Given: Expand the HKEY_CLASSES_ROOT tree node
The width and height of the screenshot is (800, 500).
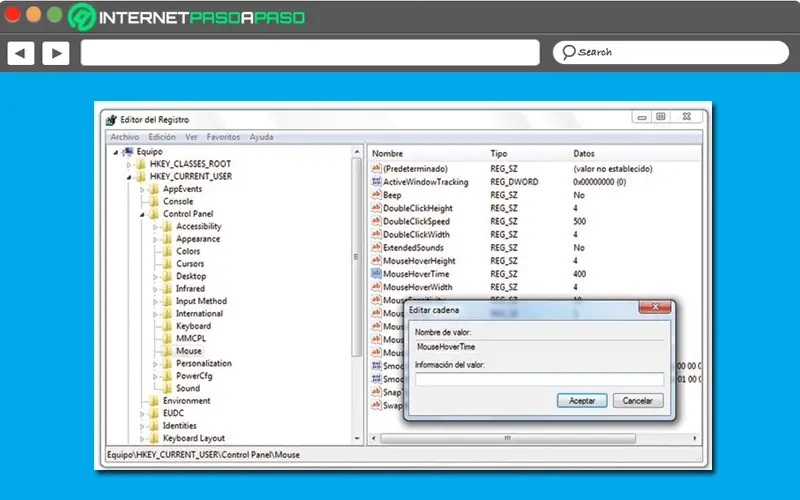Looking at the screenshot, I should point(129,164).
